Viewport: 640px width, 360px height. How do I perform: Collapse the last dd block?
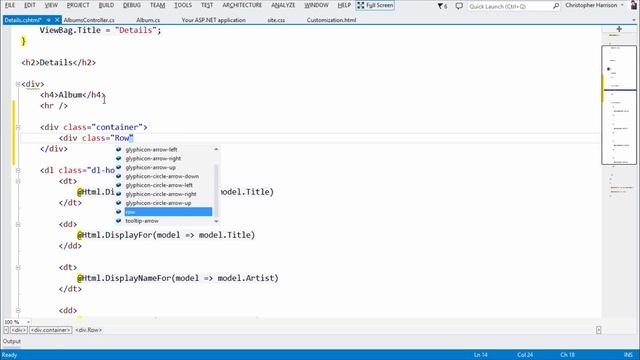(18, 311)
